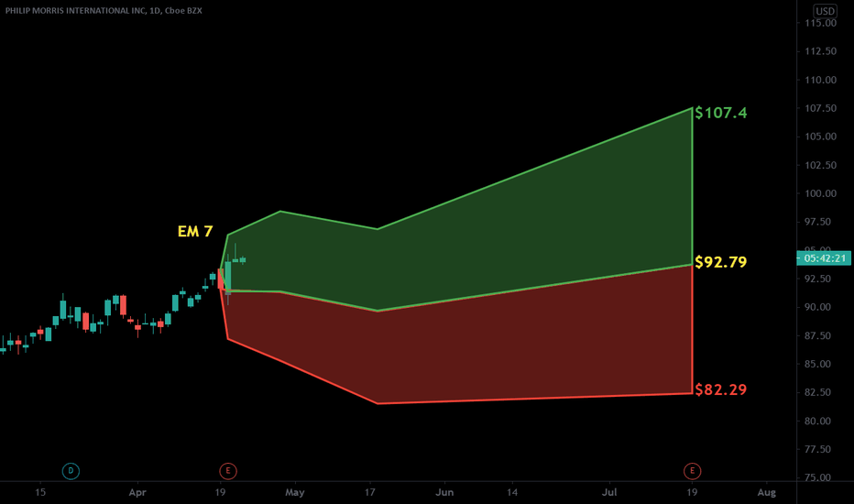Click the USD currency button
This screenshot has height=504, width=854.
point(825,11)
